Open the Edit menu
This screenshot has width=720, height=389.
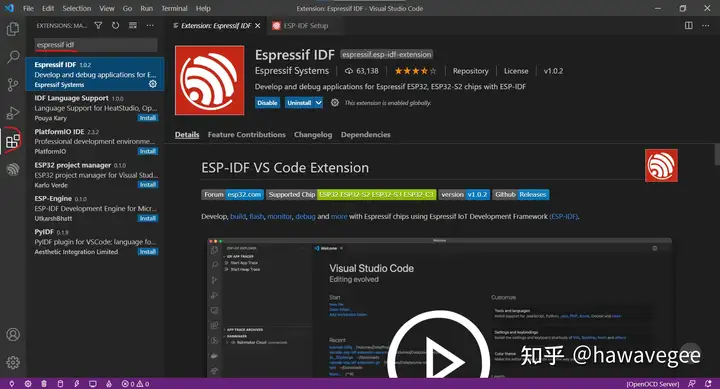click(48, 8)
